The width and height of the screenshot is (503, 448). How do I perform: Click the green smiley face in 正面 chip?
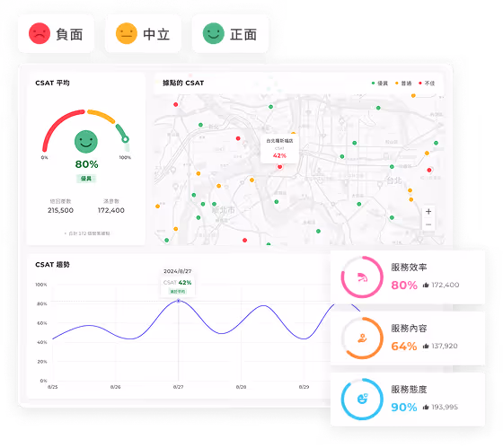[x=214, y=33]
